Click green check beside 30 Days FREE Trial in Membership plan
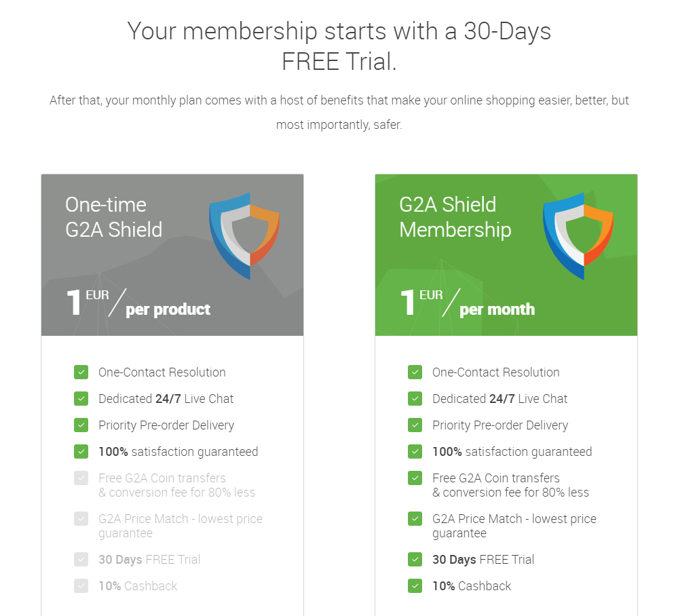Viewport: 697px width, 616px height. 415,559
